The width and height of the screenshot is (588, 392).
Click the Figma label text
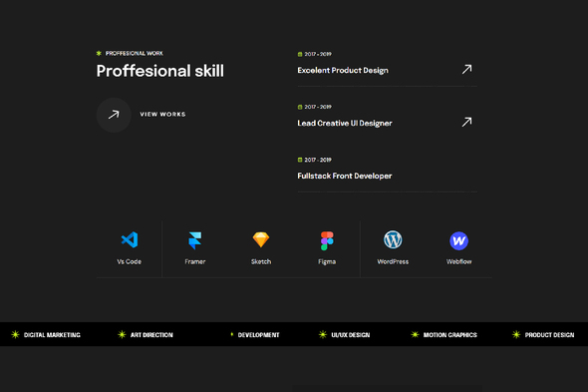327,261
